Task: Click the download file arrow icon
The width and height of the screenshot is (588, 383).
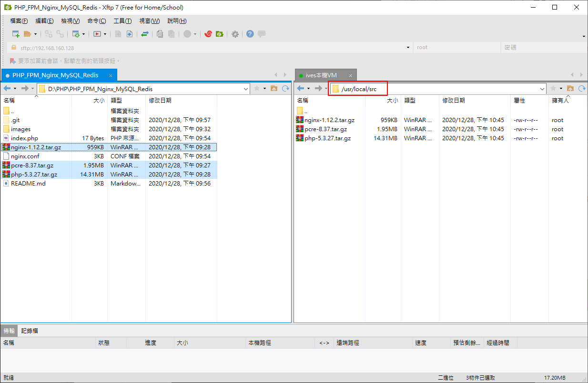Action: point(129,34)
